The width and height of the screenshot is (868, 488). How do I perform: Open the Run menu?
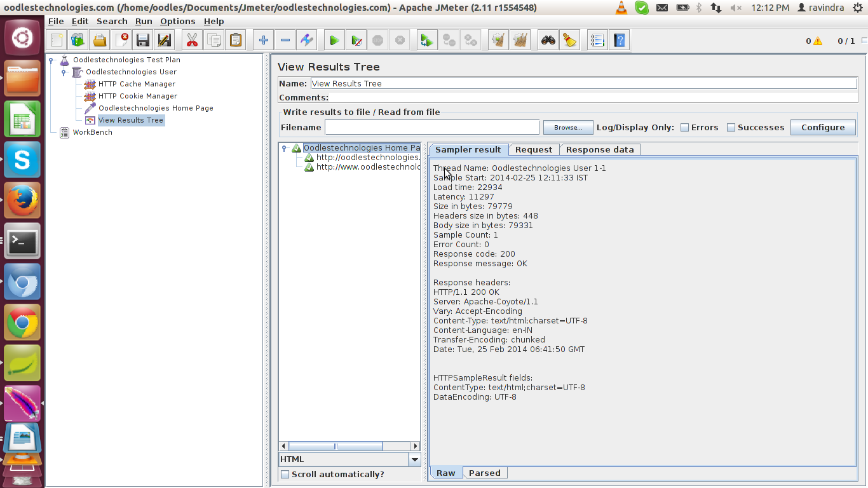point(144,21)
